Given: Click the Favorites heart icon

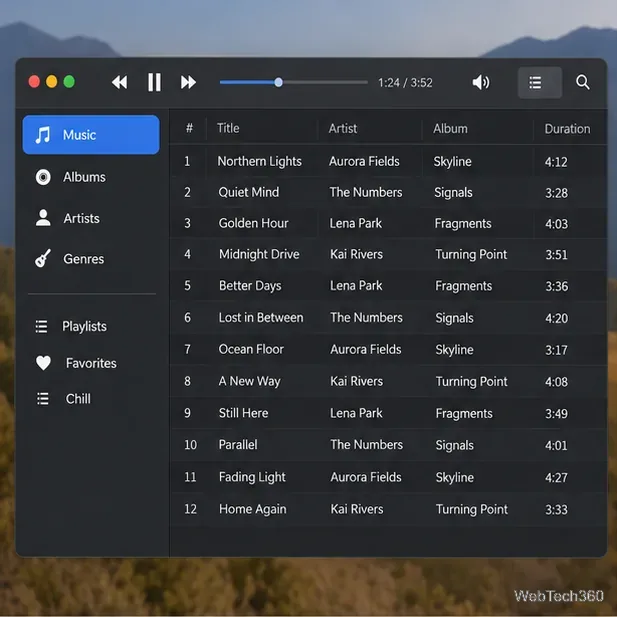Looking at the screenshot, I should click(43, 363).
